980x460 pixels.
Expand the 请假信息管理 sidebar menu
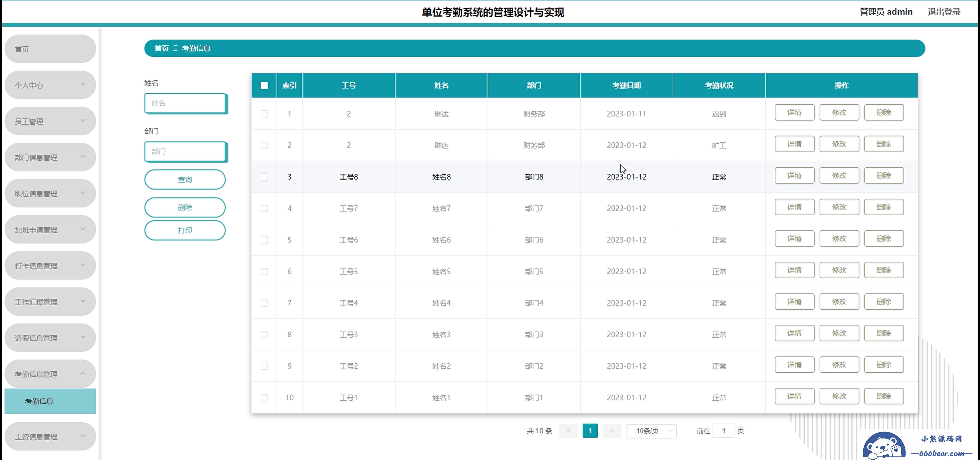(50, 338)
